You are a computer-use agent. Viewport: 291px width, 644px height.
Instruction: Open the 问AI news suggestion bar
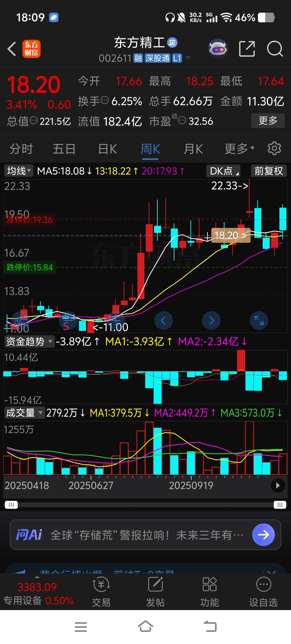(145, 535)
